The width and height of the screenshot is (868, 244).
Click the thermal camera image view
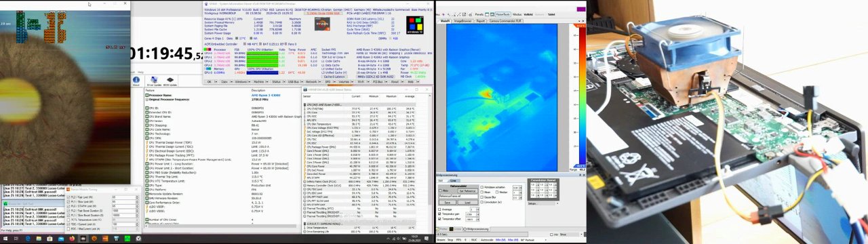coord(502,98)
